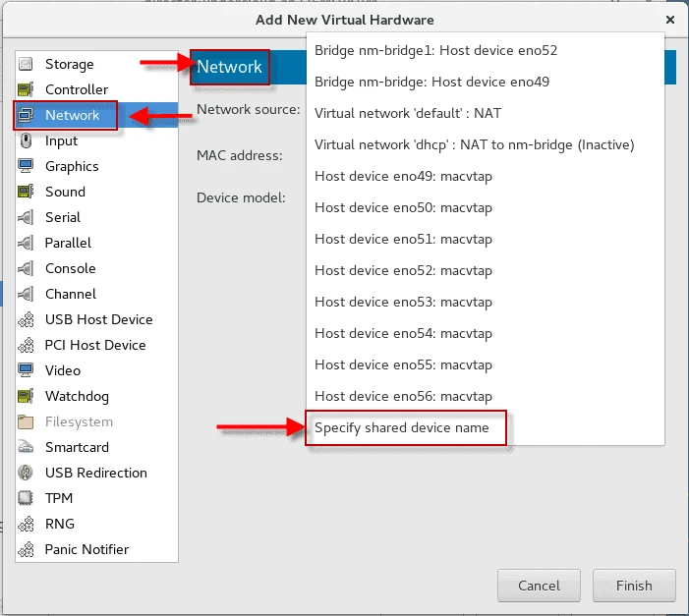Click the Finish button
This screenshot has width=689, height=616.
[634, 586]
